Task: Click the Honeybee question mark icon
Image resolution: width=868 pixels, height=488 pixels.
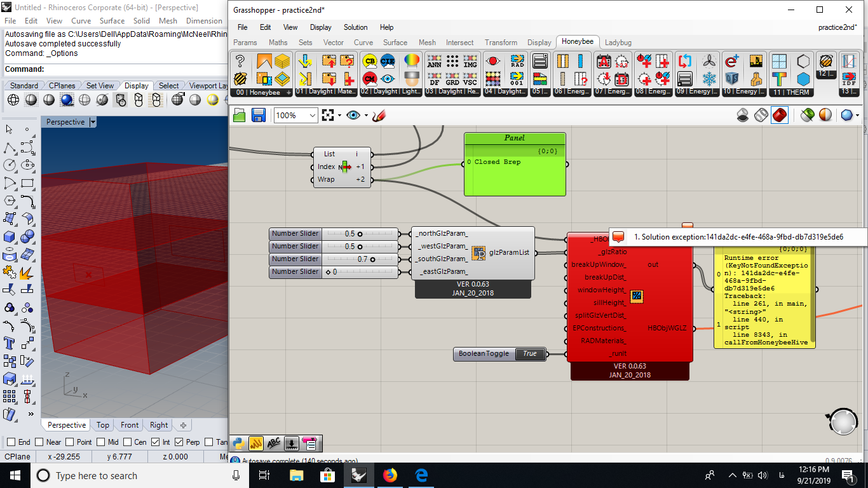Action: 240,61
